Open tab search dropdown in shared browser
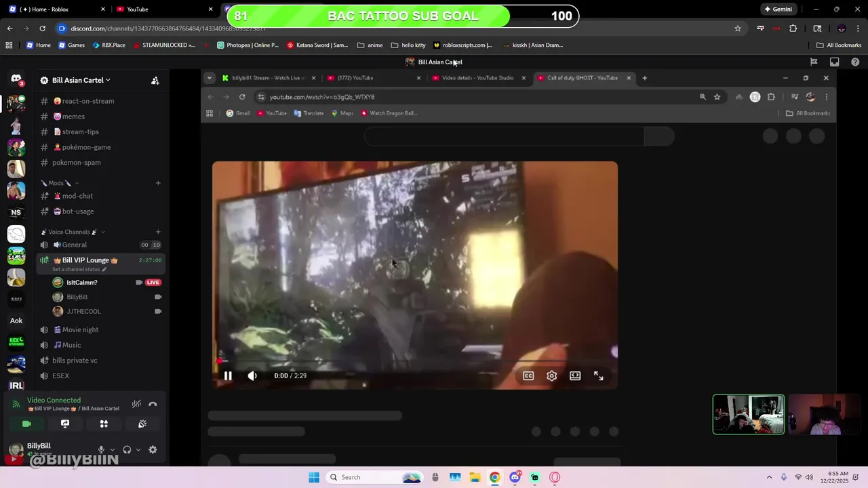This screenshot has width=868, height=488. click(x=209, y=78)
